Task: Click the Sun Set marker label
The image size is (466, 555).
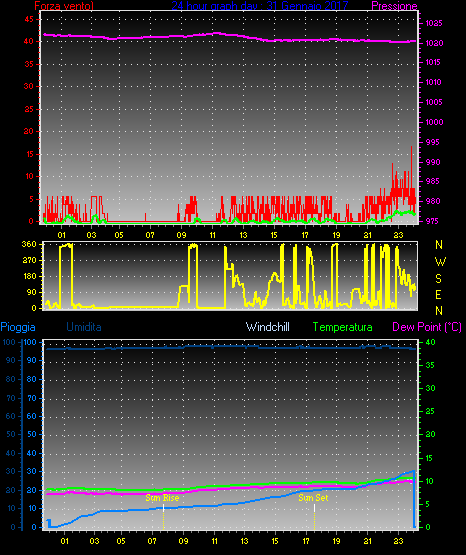Action: (x=313, y=498)
